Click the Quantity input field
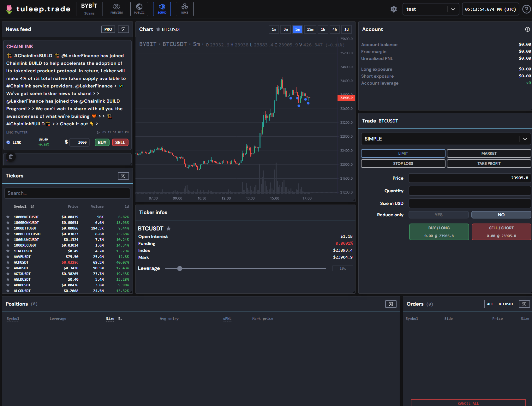Viewport: 532px width, 406px height. point(470,191)
